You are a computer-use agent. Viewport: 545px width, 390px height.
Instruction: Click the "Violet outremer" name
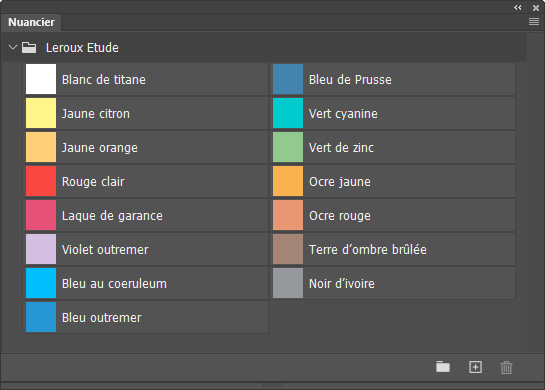pos(105,250)
